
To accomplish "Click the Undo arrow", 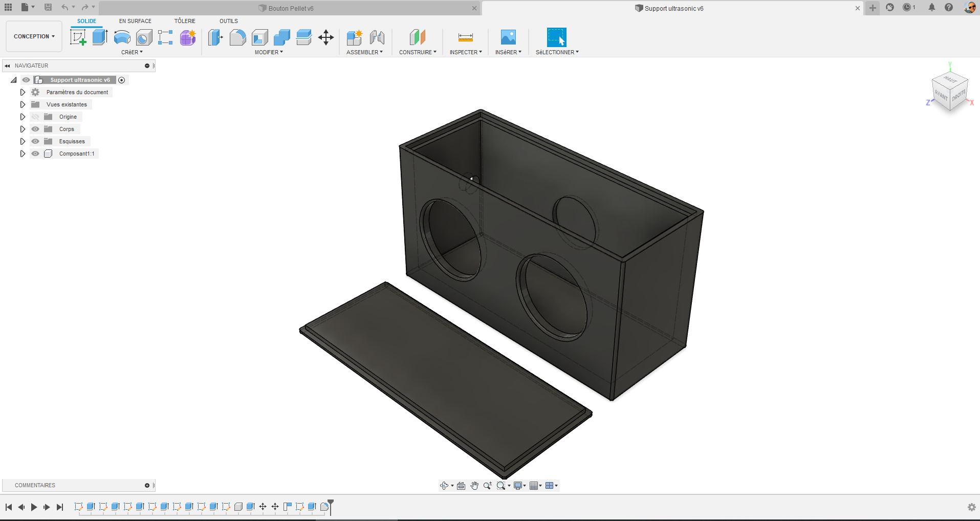I will coord(65,7).
